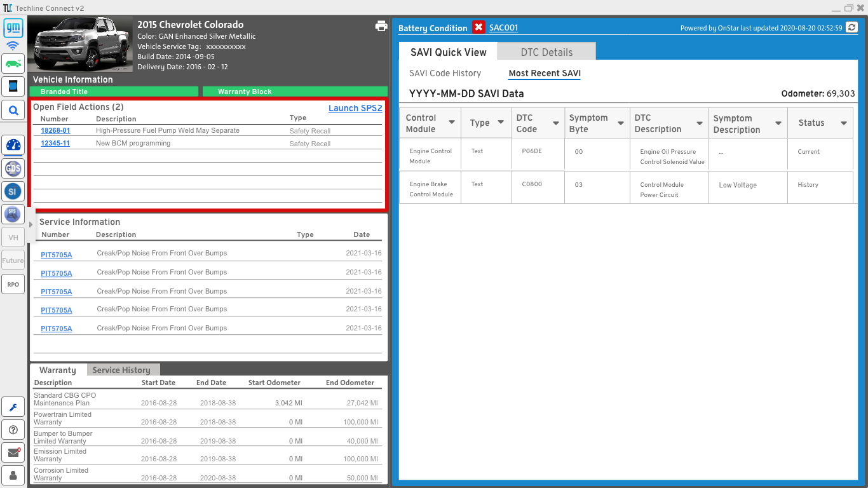
Task: Click the Engine Brake Control Module cell
Action: (431, 189)
